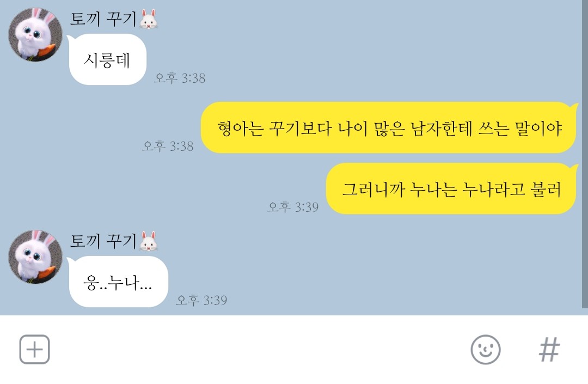Select the yellow 그러니까 누나는 누나라고 불러 bubble

(451, 188)
